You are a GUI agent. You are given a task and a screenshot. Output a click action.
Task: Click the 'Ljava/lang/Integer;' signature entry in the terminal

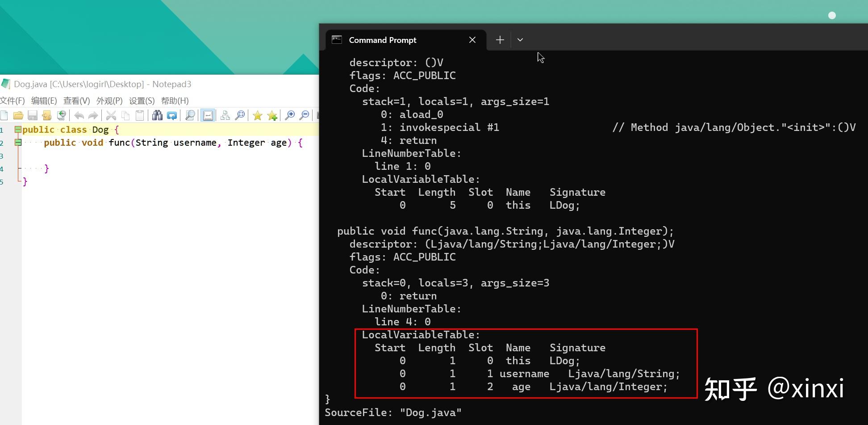(608, 387)
